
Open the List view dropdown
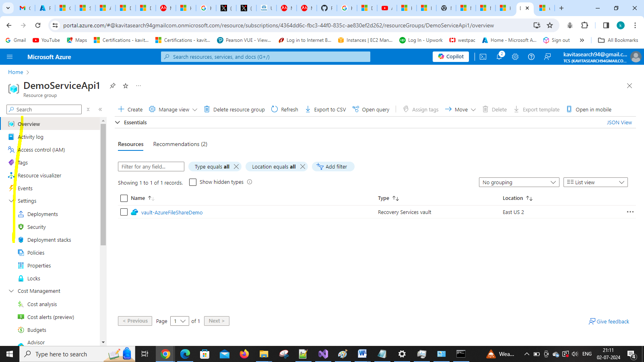[x=596, y=182]
